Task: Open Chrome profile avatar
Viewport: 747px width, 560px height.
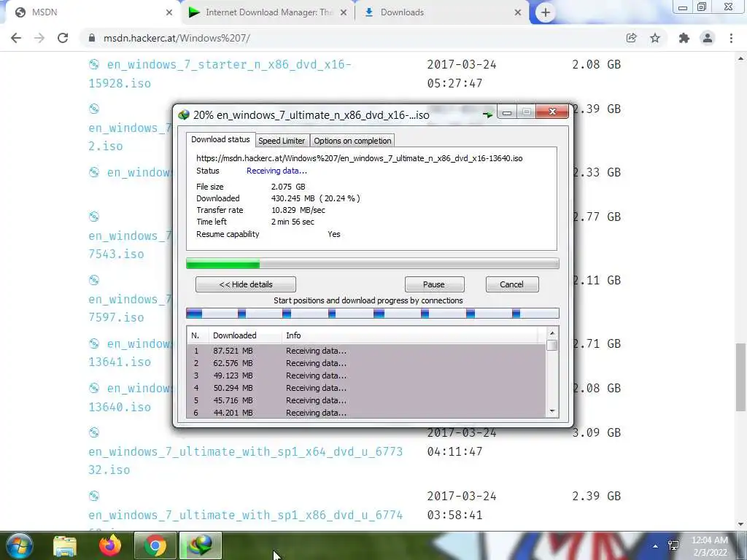Action: pos(708,38)
